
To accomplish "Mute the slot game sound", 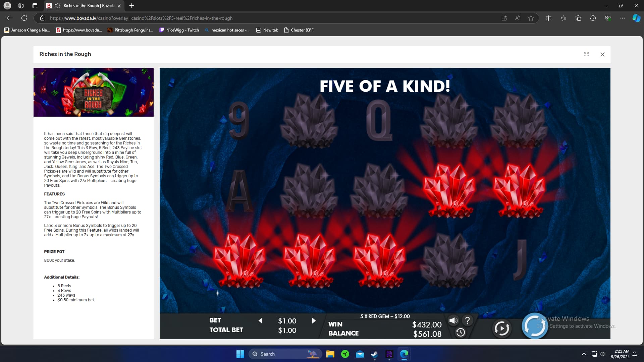I will point(453,321).
